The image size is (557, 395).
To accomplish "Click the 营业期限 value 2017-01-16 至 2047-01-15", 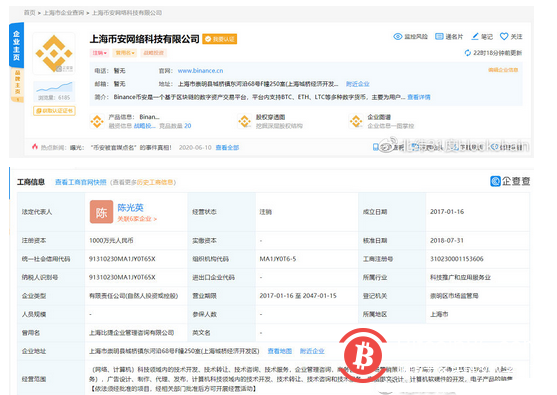I will (298, 296).
